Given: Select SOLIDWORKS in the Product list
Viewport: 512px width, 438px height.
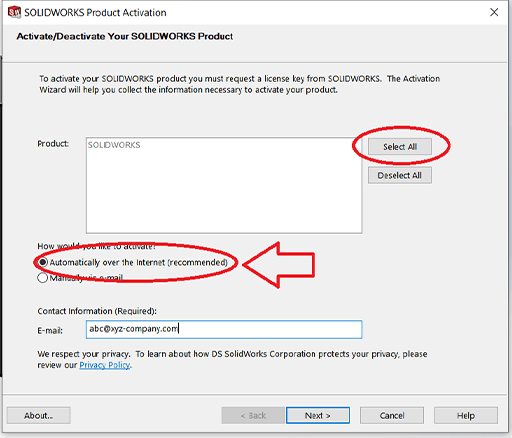Looking at the screenshot, I should [x=114, y=145].
